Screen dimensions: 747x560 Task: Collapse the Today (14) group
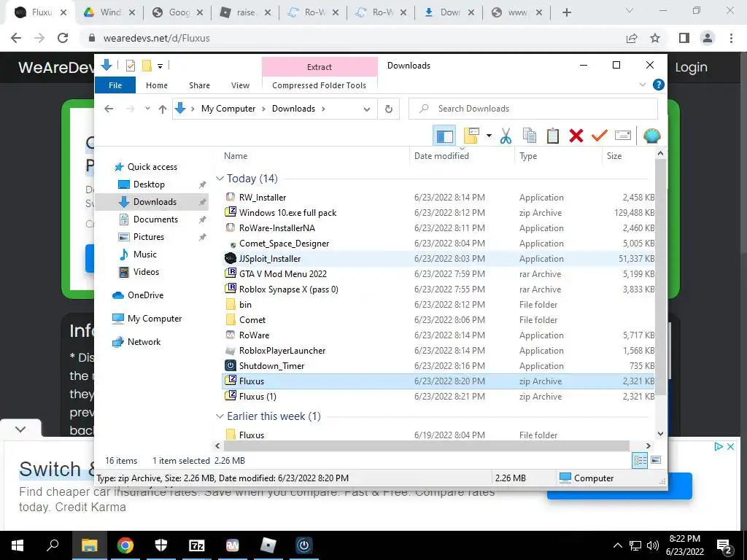pos(220,179)
